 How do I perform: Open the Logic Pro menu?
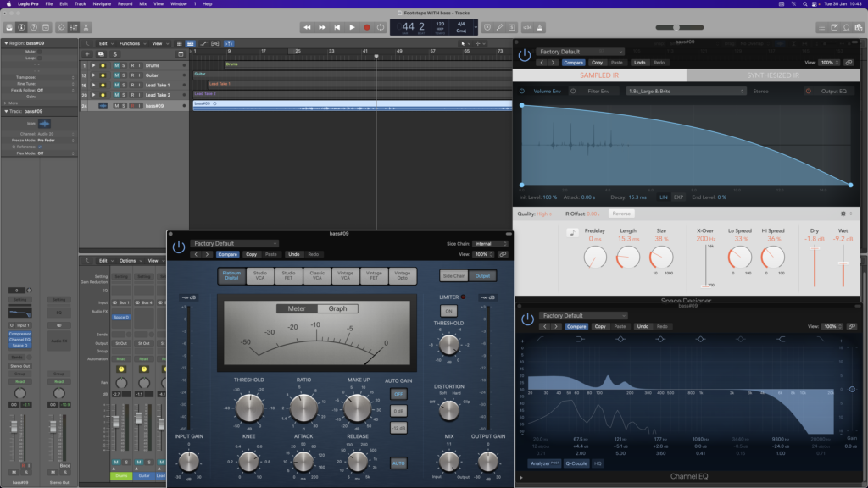pos(28,4)
